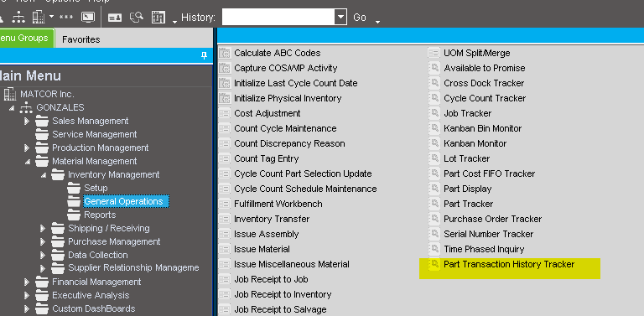Click the monitor screen toolbar icon
Screen dimensions: 644x316
pyautogui.click(x=88, y=17)
